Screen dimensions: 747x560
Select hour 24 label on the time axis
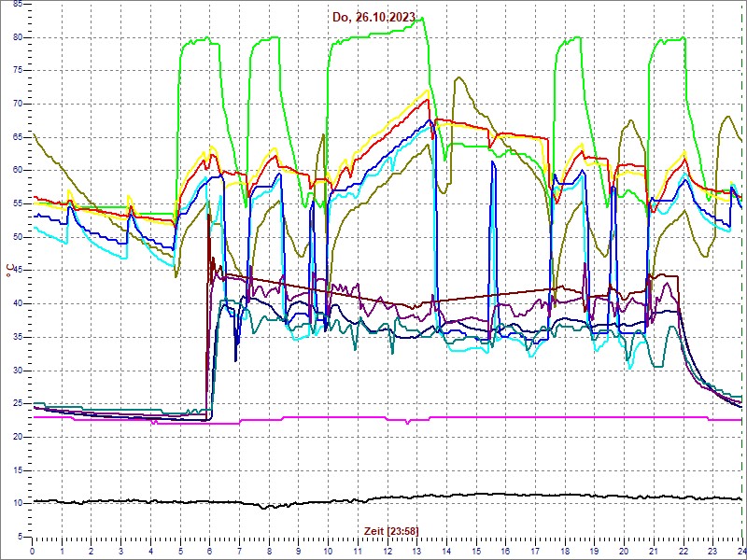pyautogui.click(x=740, y=551)
